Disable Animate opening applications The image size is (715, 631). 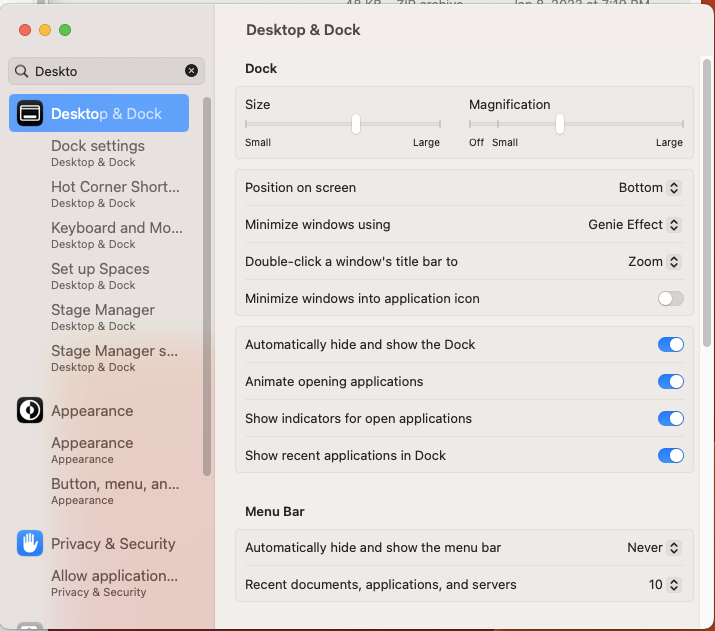(x=670, y=382)
